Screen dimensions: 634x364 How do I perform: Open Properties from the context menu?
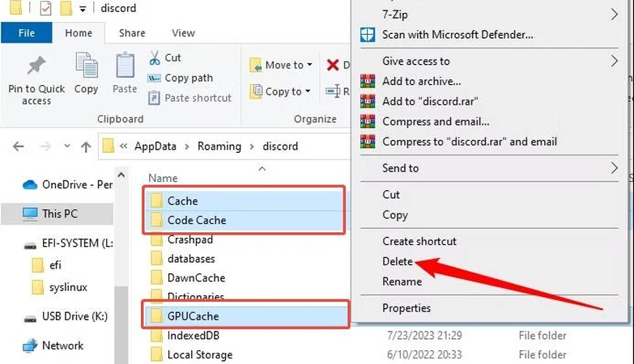pyautogui.click(x=489, y=308)
